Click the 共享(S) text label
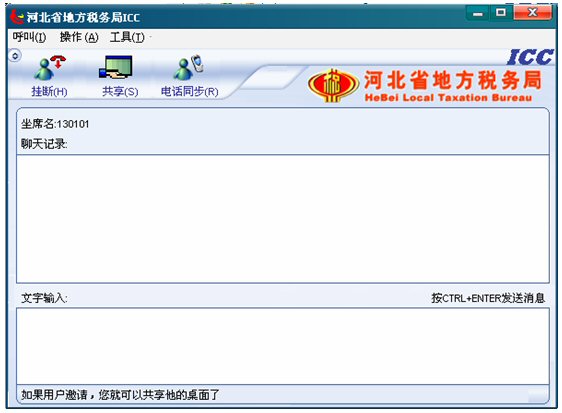The image size is (562, 413). click(x=120, y=91)
